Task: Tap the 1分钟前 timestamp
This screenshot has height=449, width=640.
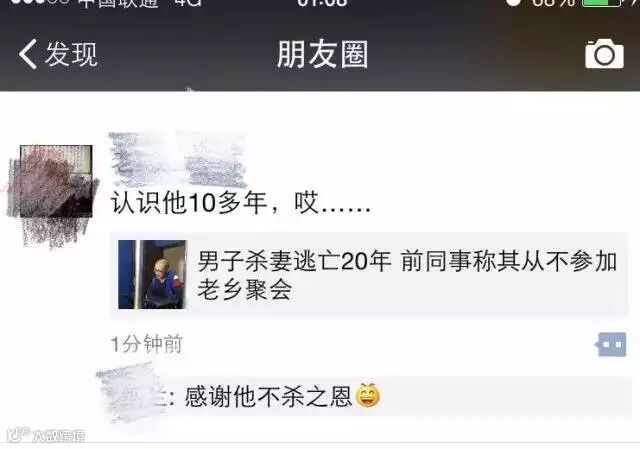Action: 147,344
